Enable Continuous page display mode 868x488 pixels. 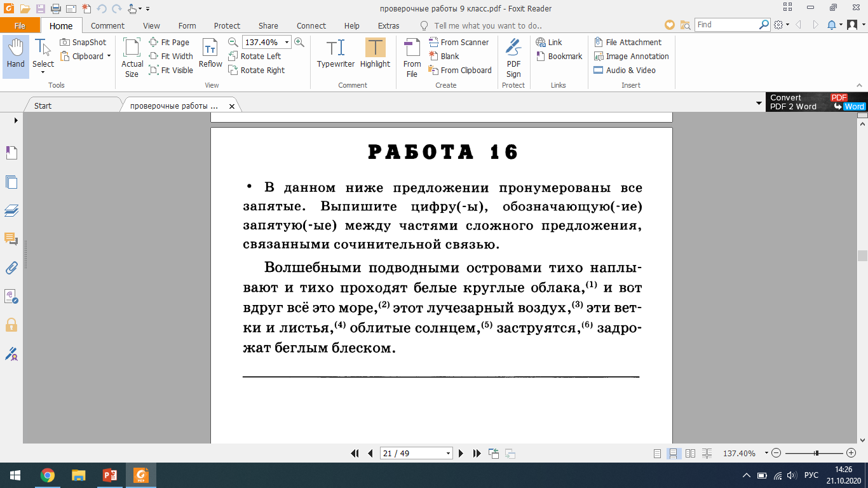[674, 453]
